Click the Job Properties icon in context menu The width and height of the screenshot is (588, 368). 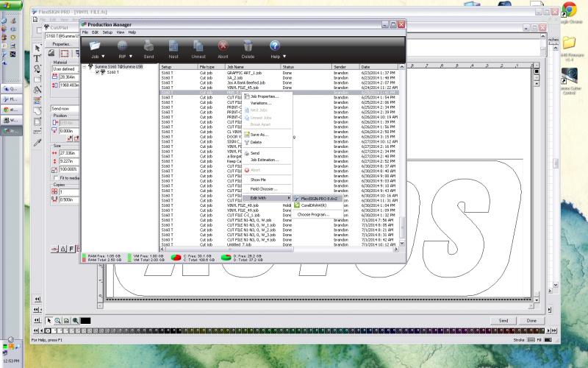[x=247, y=96]
